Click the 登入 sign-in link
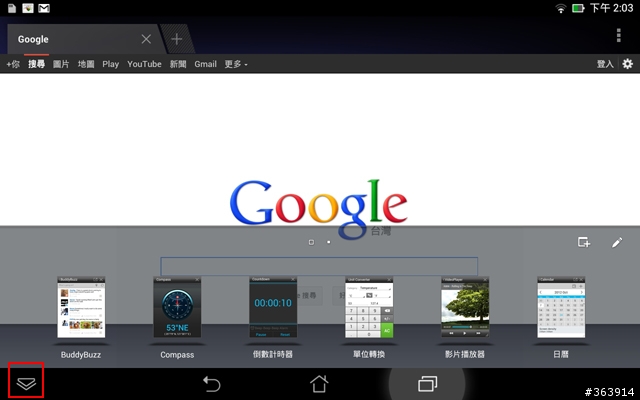The height and width of the screenshot is (400, 640). click(605, 64)
